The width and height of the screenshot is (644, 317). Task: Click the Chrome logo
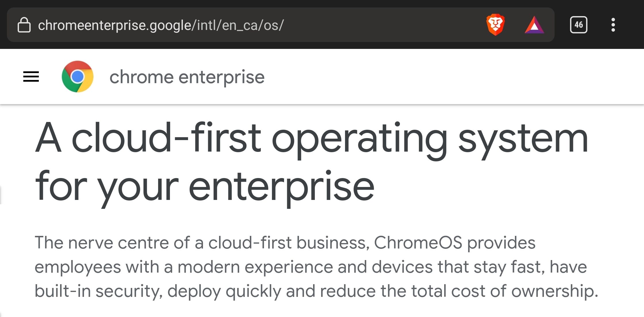click(78, 77)
